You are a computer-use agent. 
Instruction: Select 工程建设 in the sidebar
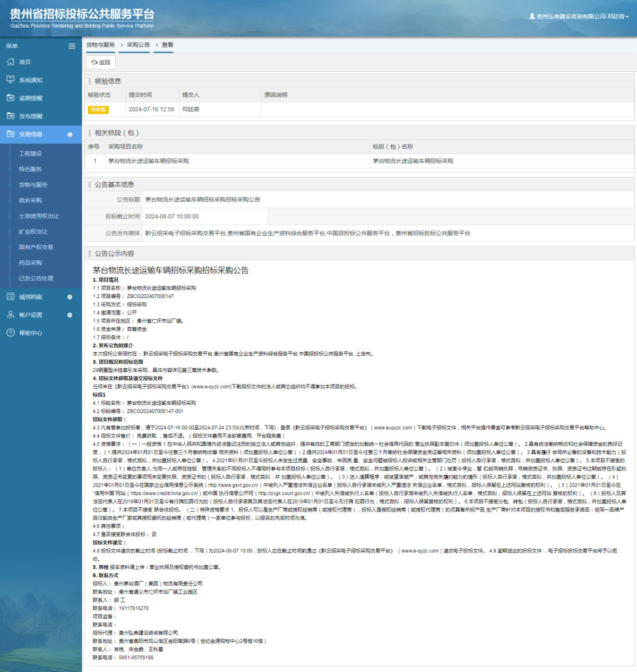[30, 154]
